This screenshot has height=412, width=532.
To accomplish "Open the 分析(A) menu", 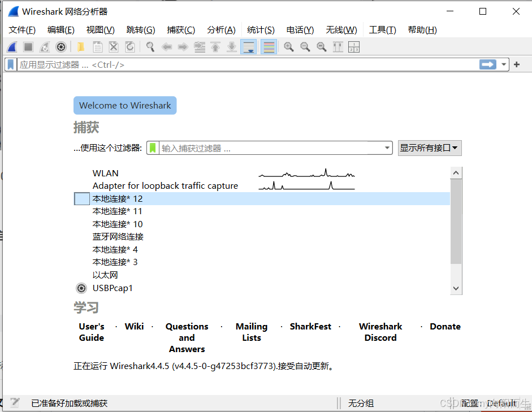I will pyautogui.click(x=221, y=30).
